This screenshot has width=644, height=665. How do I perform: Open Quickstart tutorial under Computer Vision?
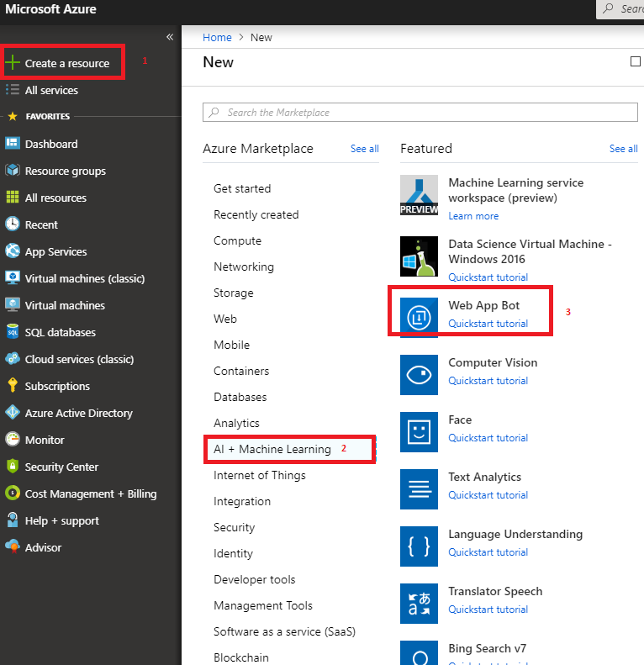pos(488,381)
